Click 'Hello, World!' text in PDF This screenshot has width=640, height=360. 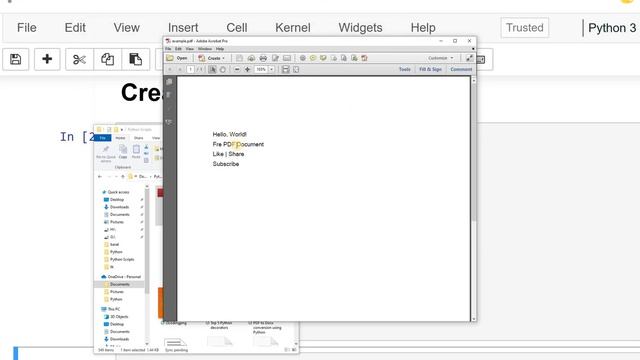(229, 134)
